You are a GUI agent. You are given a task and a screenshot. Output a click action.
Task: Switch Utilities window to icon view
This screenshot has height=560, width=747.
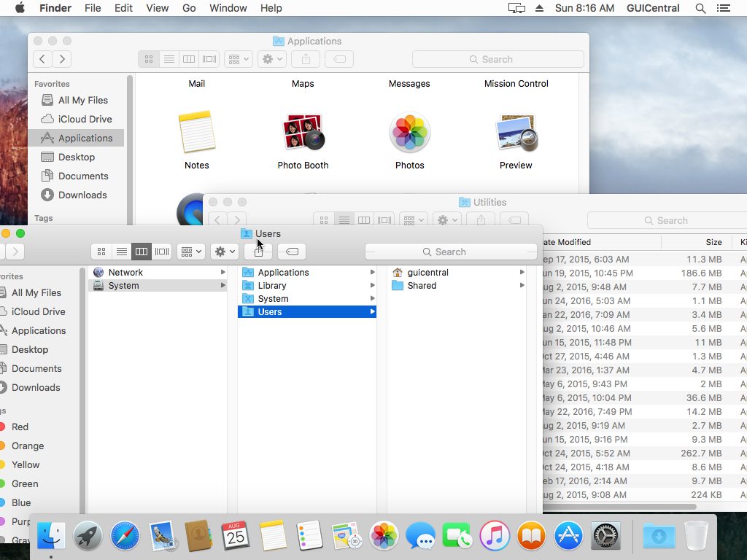(324, 220)
